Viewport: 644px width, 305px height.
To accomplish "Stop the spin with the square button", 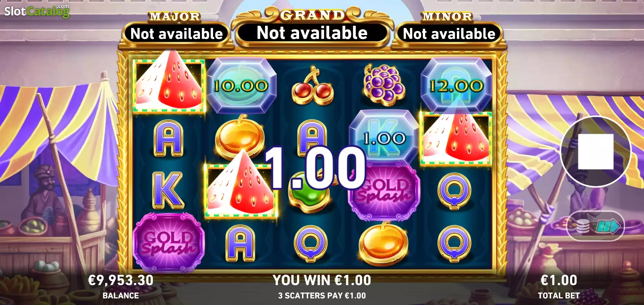I will (x=595, y=151).
